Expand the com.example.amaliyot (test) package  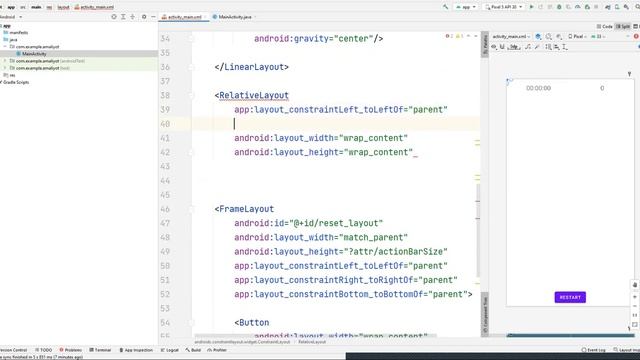(x=5, y=68)
